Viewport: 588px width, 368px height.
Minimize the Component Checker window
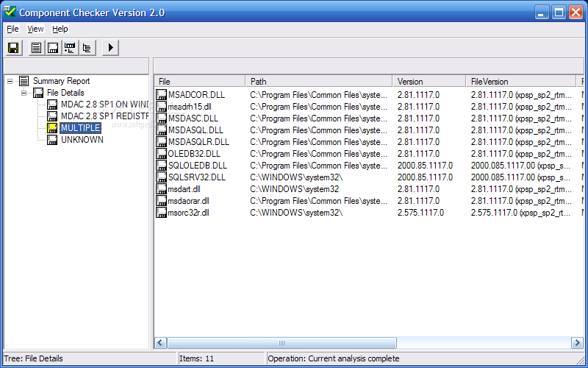click(541, 12)
